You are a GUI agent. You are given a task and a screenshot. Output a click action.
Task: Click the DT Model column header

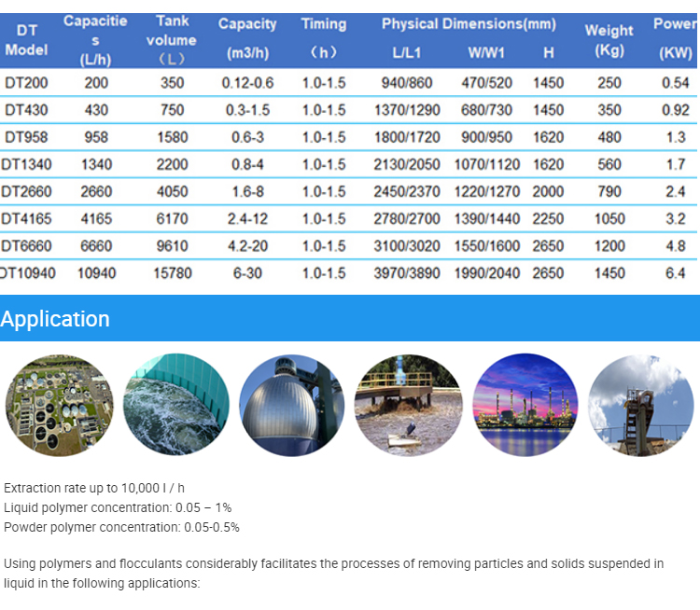tap(26, 40)
